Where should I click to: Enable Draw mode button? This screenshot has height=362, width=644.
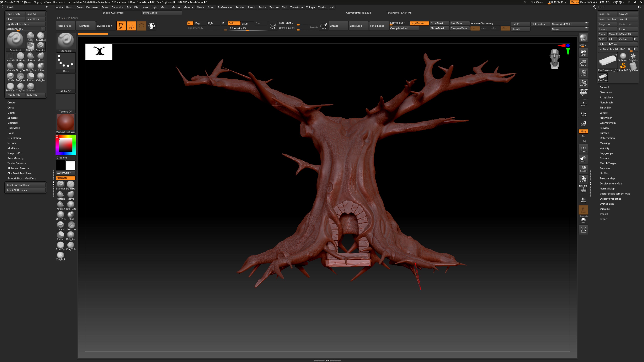point(131,26)
